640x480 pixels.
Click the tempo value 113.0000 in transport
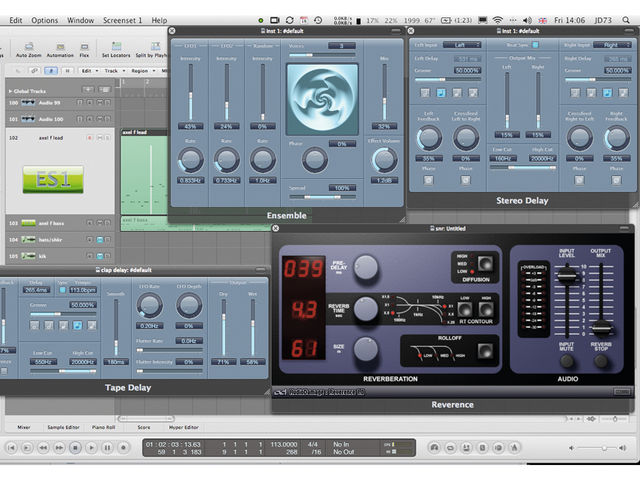pos(284,444)
